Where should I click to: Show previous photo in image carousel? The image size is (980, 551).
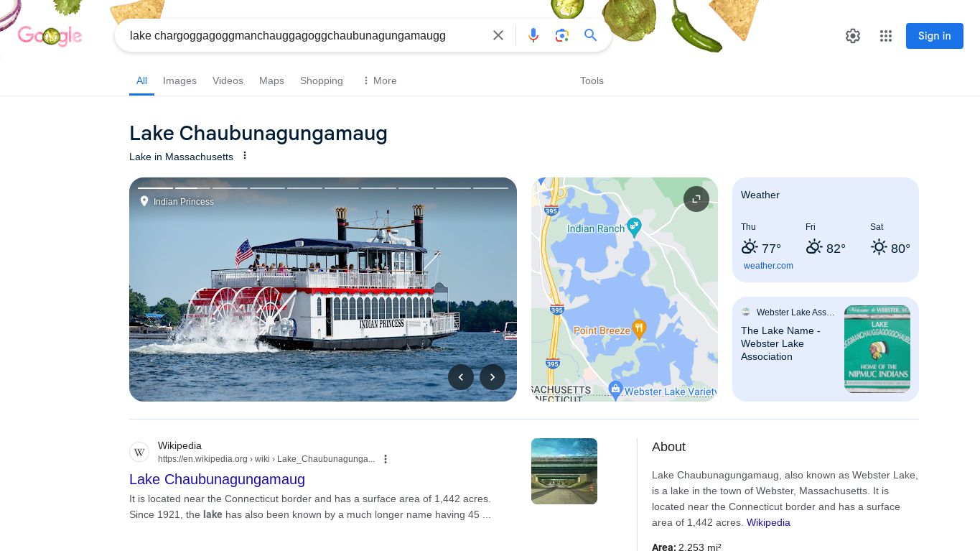point(461,377)
